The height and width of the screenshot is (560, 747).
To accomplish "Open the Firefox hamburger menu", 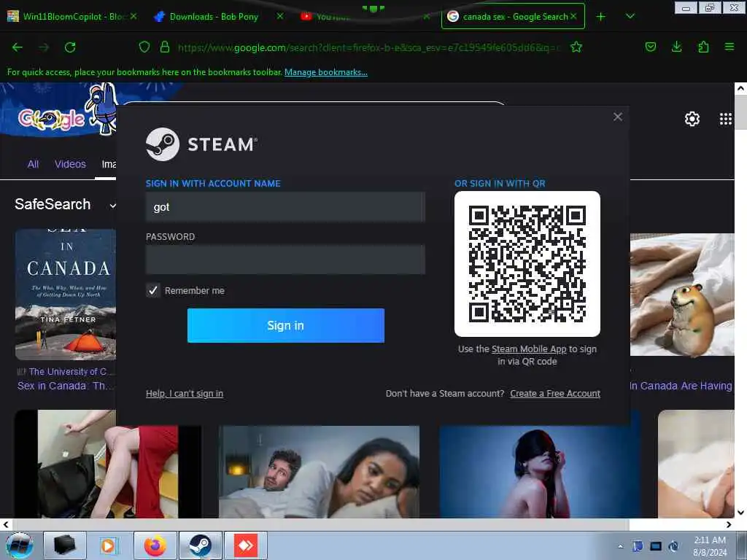I will [x=729, y=47].
